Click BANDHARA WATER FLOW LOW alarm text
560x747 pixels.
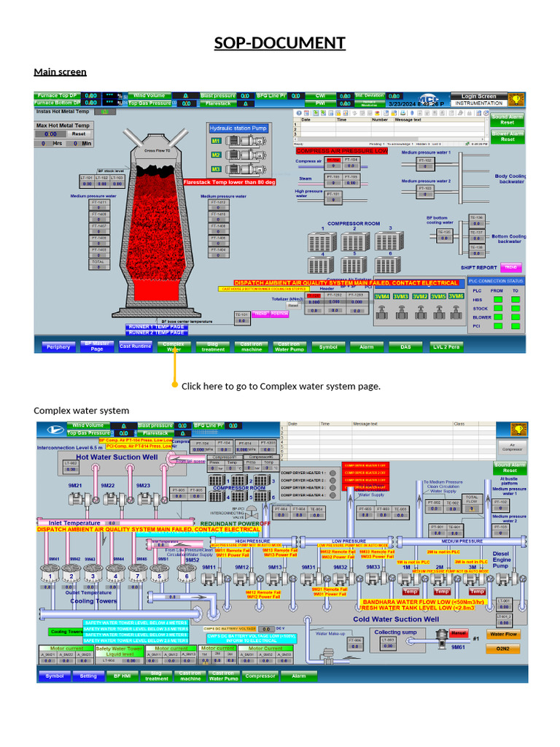click(x=423, y=602)
